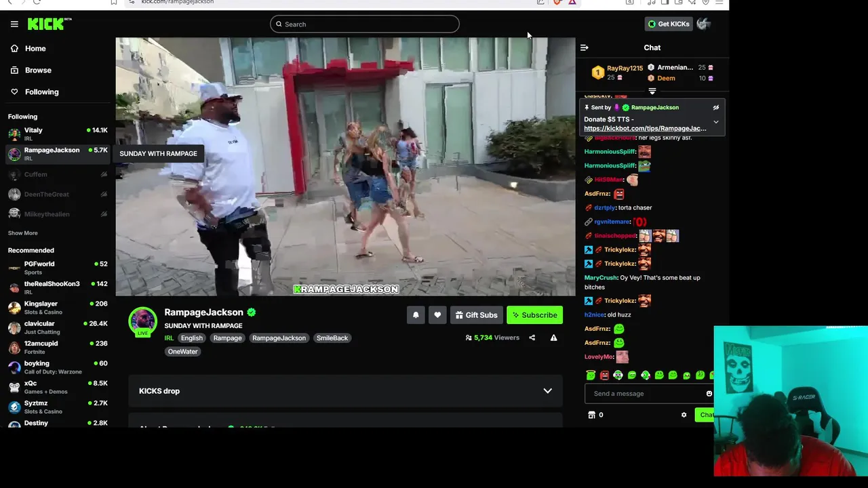Image resolution: width=868 pixels, height=488 pixels.
Task: Open the user profile avatar menu
Action: coord(703,24)
